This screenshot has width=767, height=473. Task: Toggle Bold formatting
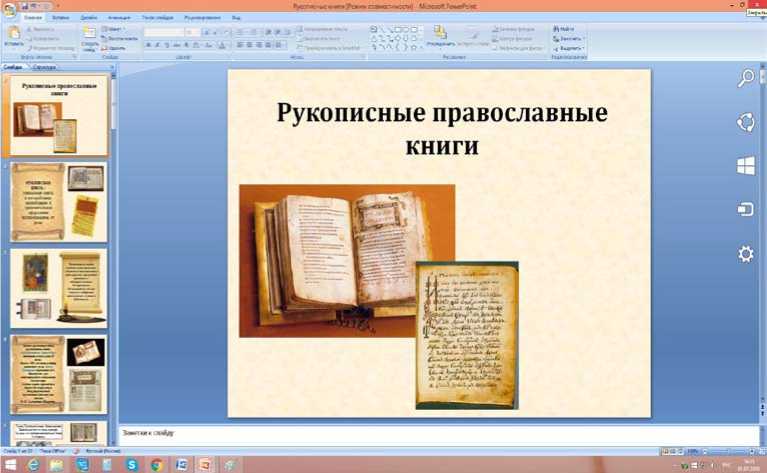click(x=148, y=45)
